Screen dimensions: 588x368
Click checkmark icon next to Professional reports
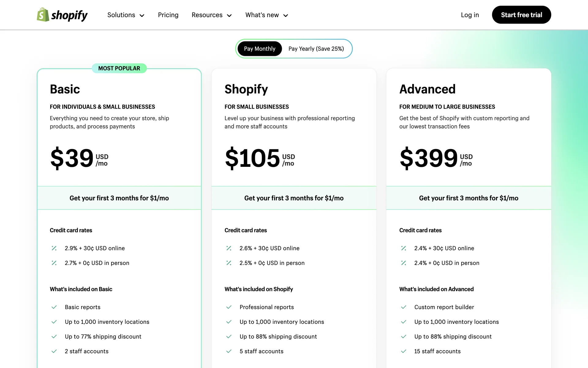[x=229, y=307]
